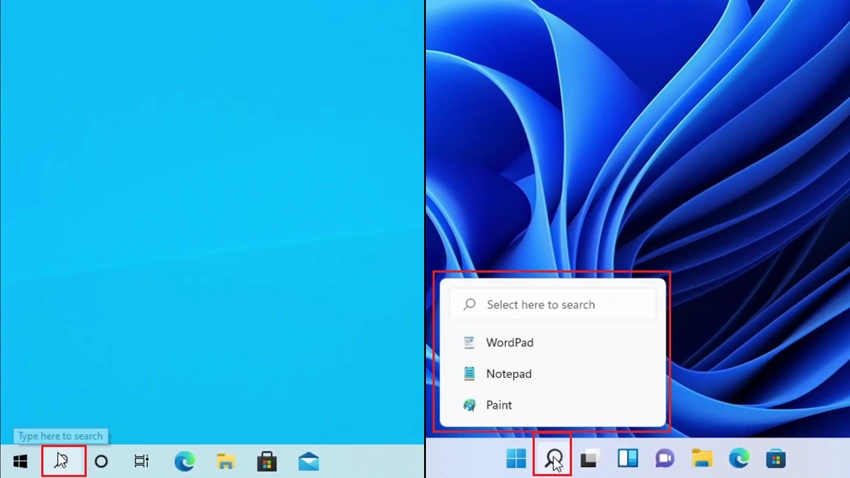Click the Windows 11 taskbar search icon

[553, 458]
